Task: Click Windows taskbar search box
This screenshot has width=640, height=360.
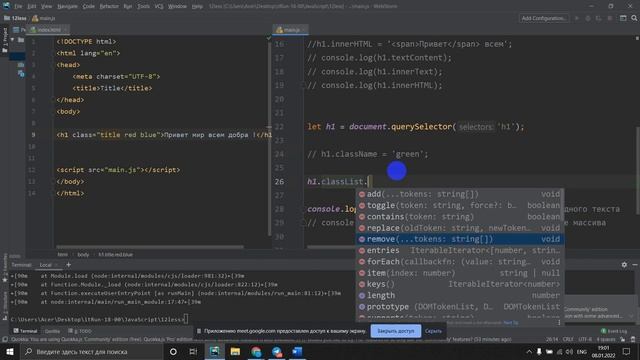Action: point(91,351)
